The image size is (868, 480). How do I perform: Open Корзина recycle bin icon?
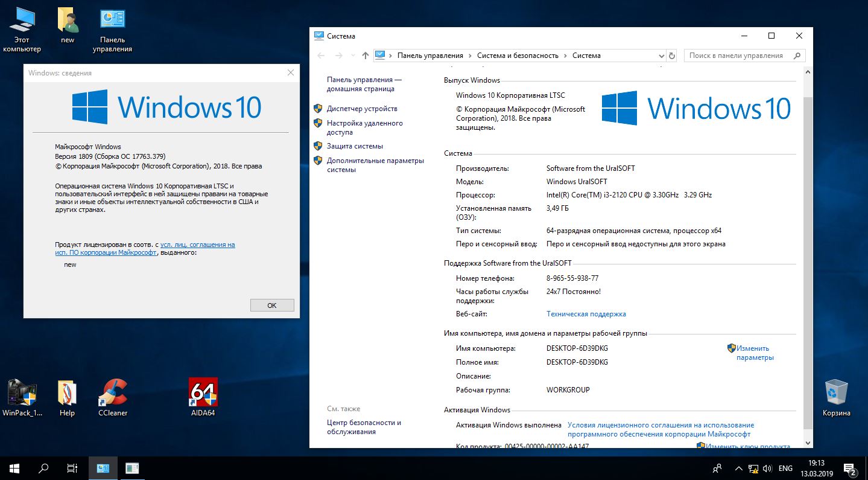(x=836, y=398)
